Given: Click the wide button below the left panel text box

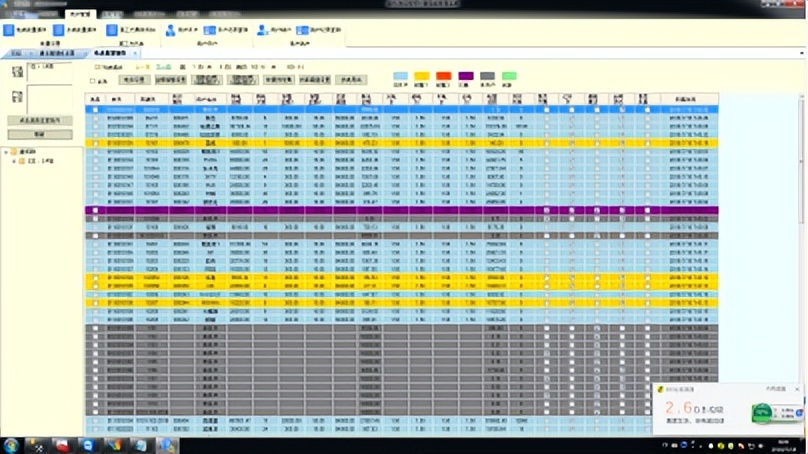Looking at the screenshot, I should click(x=40, y=120).
